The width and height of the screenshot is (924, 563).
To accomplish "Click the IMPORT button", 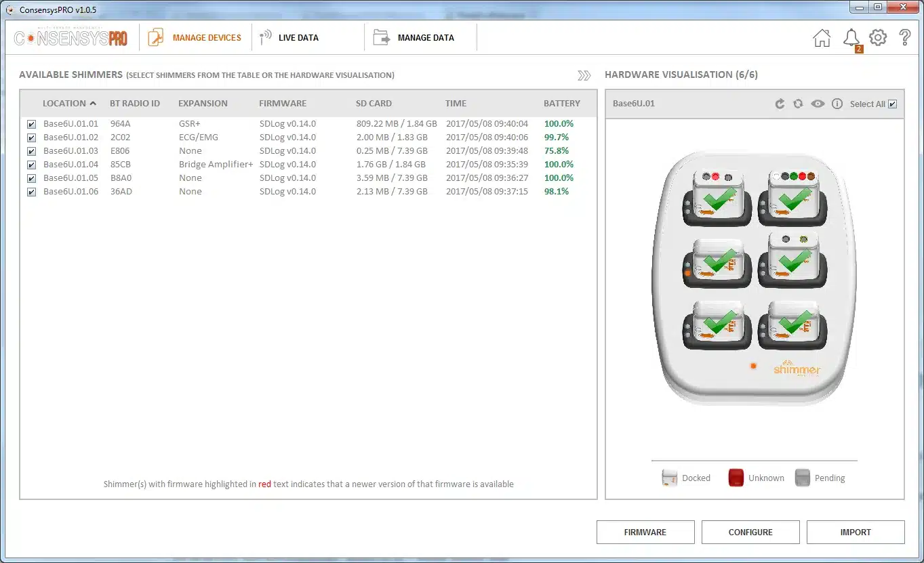I will pyautogui.click(x=856, y=532).
